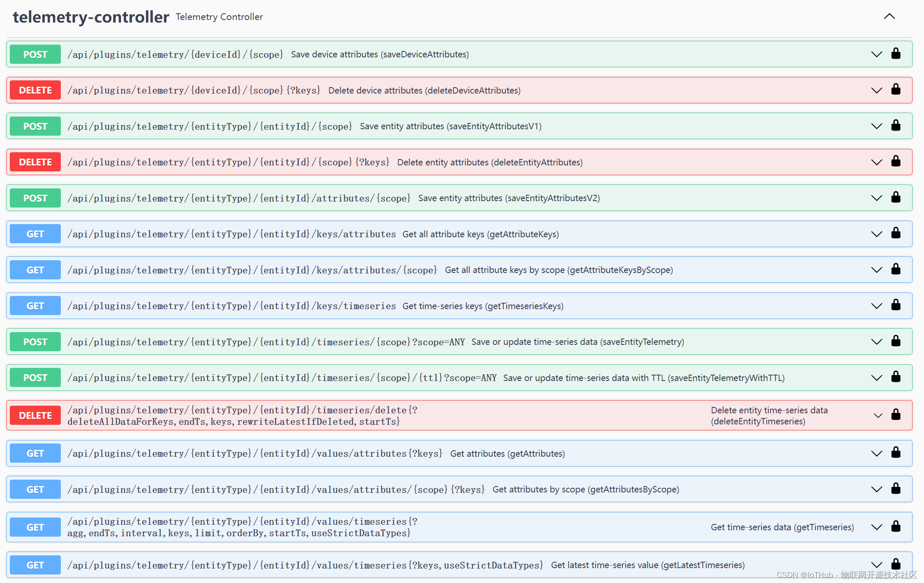Open the keys/attributes/{scope} endpoint path
The width and height of the screenshot is (924, 583).
click(252, 270)
